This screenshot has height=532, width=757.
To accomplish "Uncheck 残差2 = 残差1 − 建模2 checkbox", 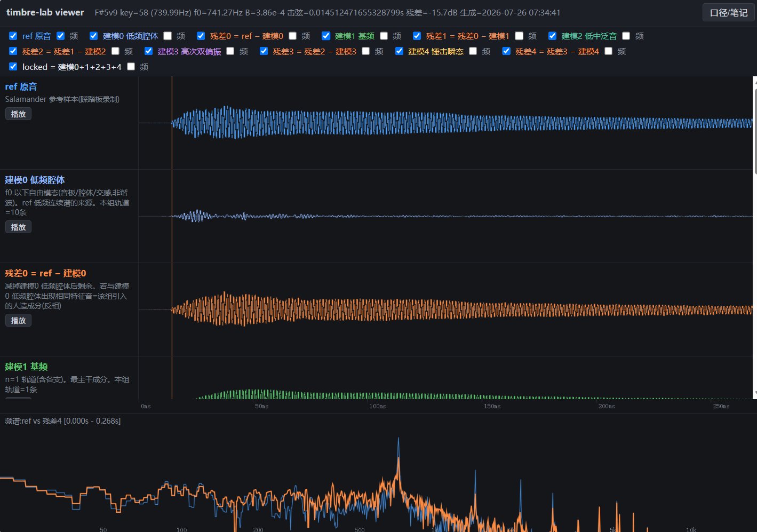I will (x=13, y=51).
